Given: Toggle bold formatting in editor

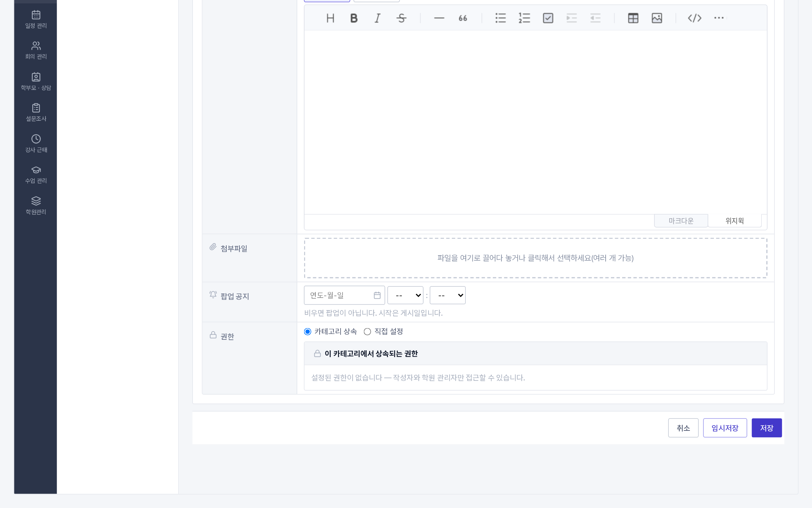Looking at the screenshot, I should point(354,18).
